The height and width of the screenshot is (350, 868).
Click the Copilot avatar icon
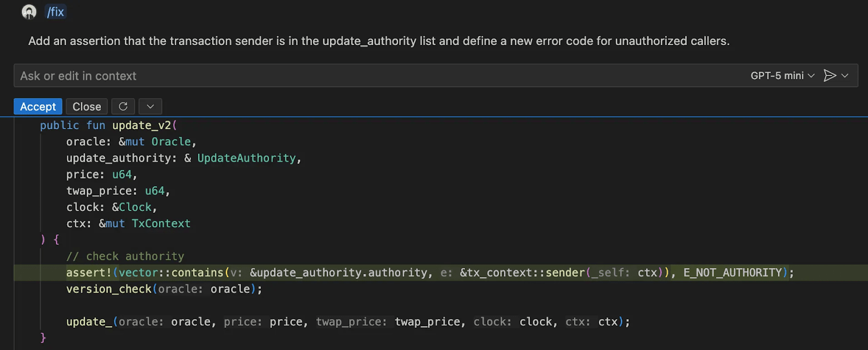coord(29,11)
